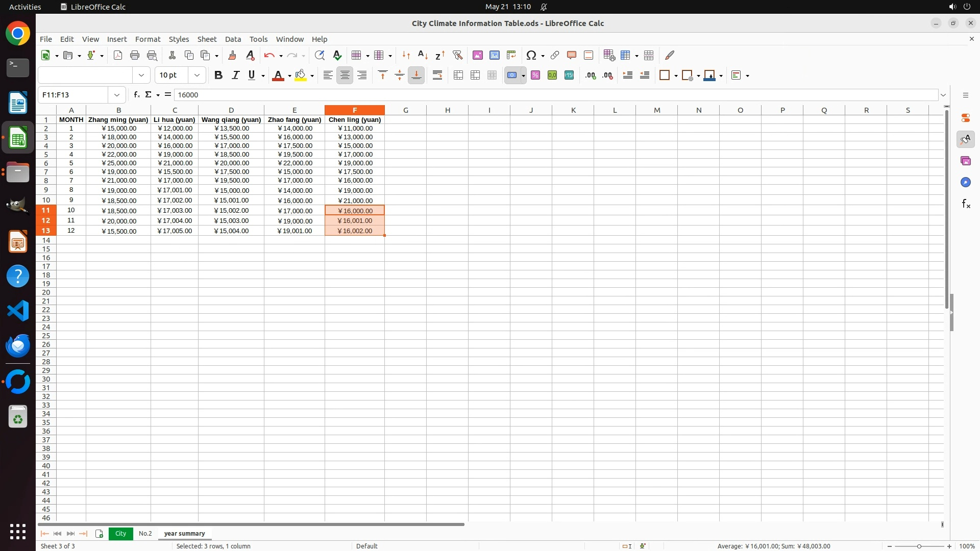Click the AutoFilter icon

[x=457, y=55]
